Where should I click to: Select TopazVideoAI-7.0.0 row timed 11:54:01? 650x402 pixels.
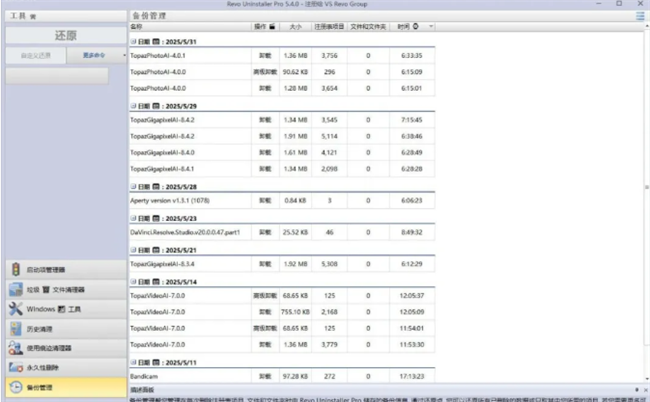[x=282, y=328]
